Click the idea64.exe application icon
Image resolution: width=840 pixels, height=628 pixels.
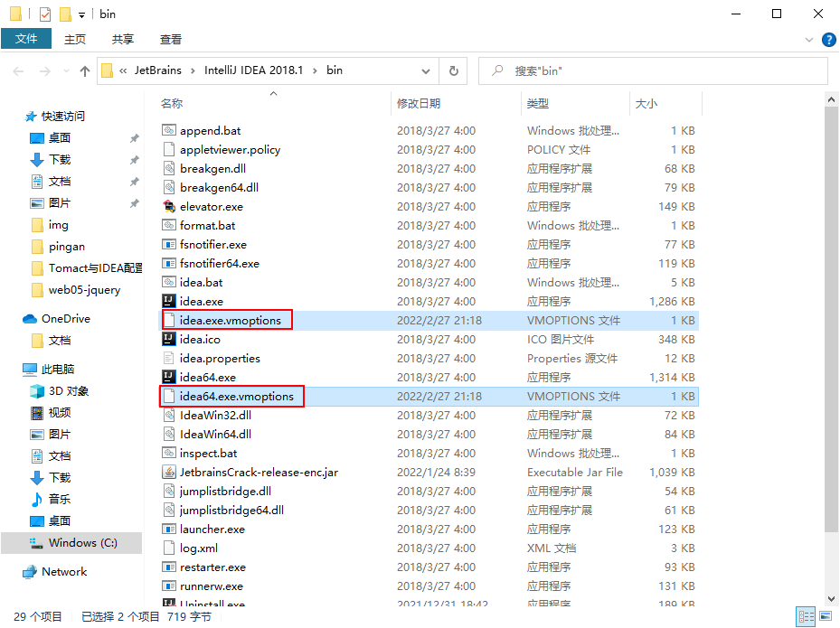click(x=169, y=378)
